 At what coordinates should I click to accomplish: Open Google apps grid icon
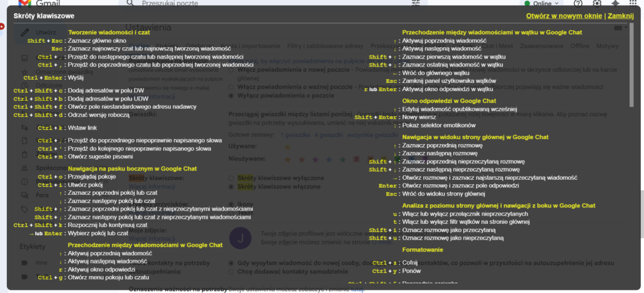coord(633,3)
